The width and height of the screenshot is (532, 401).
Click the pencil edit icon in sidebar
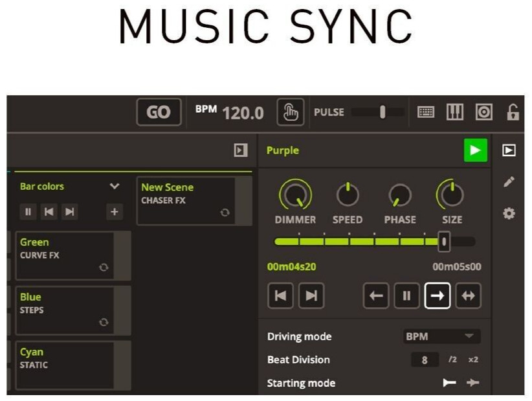pyautogui.click(x=509, y=182)
